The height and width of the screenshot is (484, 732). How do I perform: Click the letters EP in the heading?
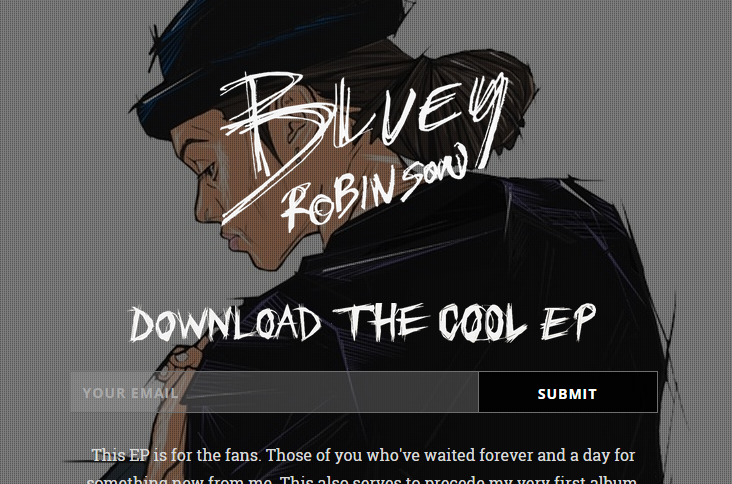tap(569, 322)
